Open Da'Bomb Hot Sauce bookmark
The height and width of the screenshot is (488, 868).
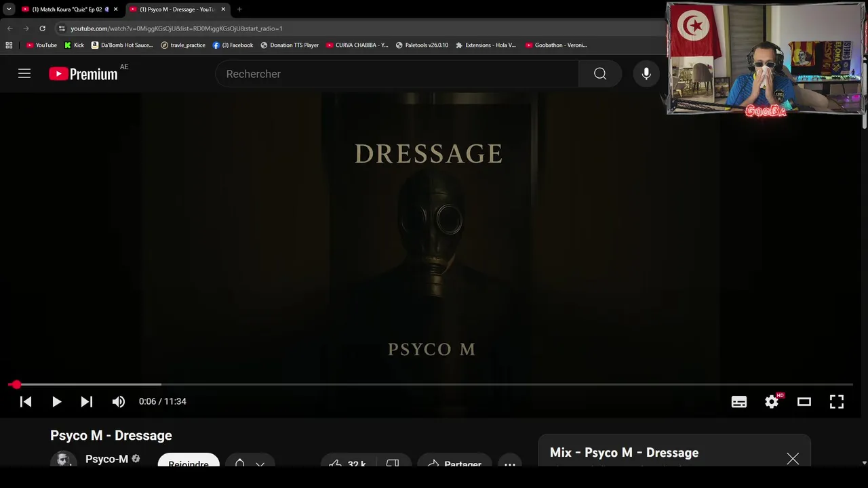pyautogui.click(x=122, y=45)
